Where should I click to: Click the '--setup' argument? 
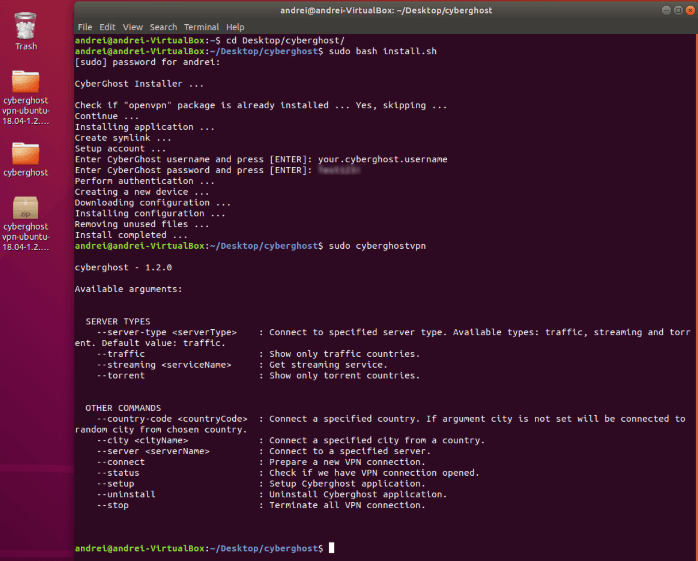tap(115, 484)
